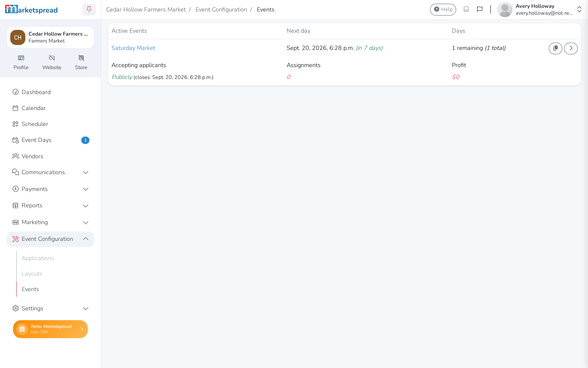Screen dimensions: 588x368
Task: Open the Vendors page
Action: tap(50, 156)
